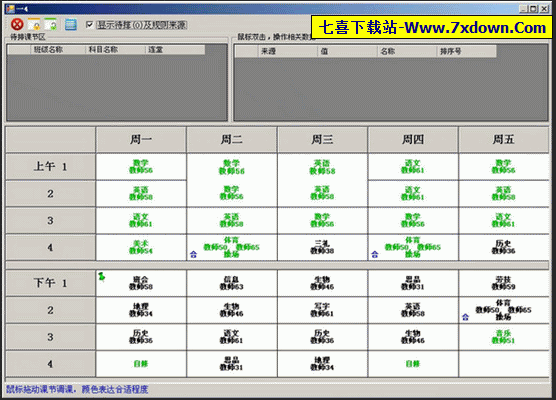Click the green unlock toolbar icon
556x400 pixels.
[x=51, y=24]
